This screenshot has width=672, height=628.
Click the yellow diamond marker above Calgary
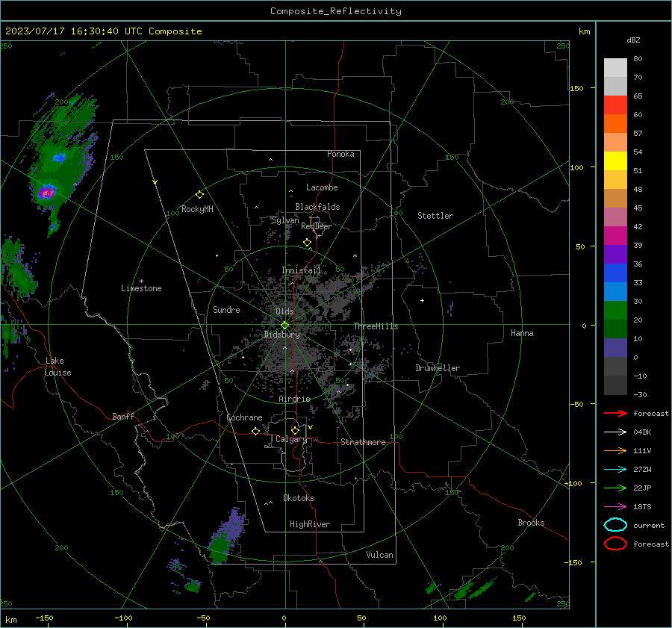tap(295, 430)
